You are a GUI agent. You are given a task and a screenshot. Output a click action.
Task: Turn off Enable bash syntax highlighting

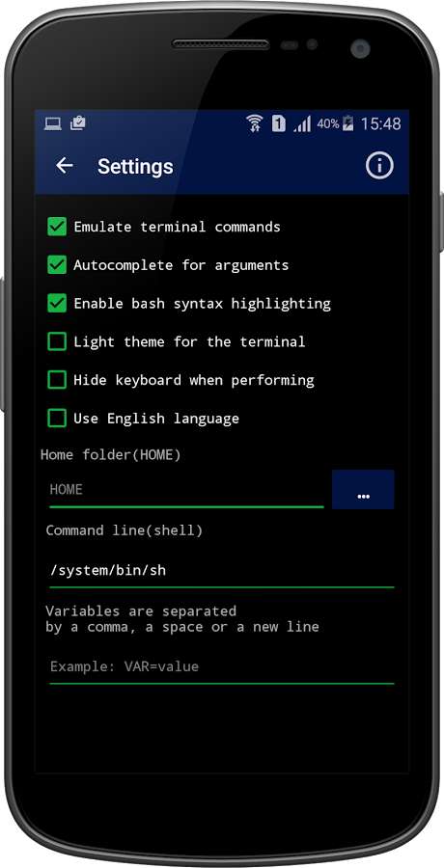coord(57,304)
